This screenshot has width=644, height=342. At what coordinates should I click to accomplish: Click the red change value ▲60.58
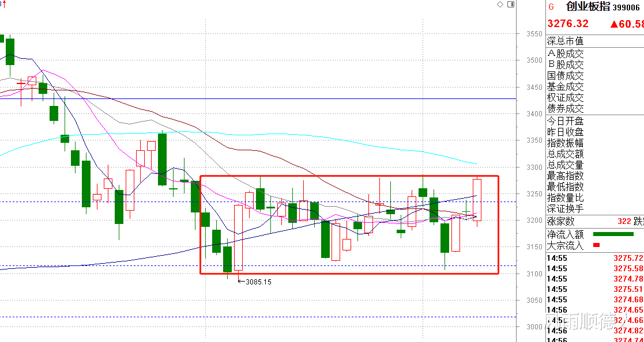pyautogui.click(x=627, y=24)
